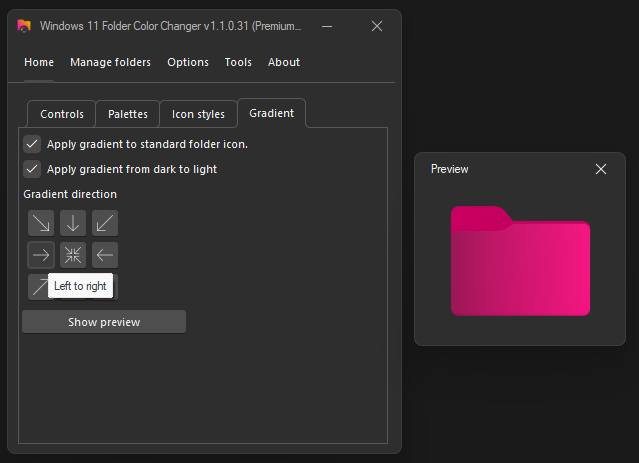This screenshot has height=463, width=639.
Task: Choose the top-to-bottom down arrow direction
Action: (x=73, y=223)
